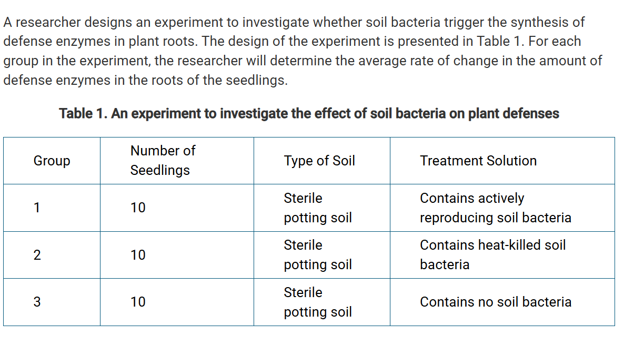Click the 'Treatment Solution' column header
Screen dimensions: 644x344
tap(478, 161)
